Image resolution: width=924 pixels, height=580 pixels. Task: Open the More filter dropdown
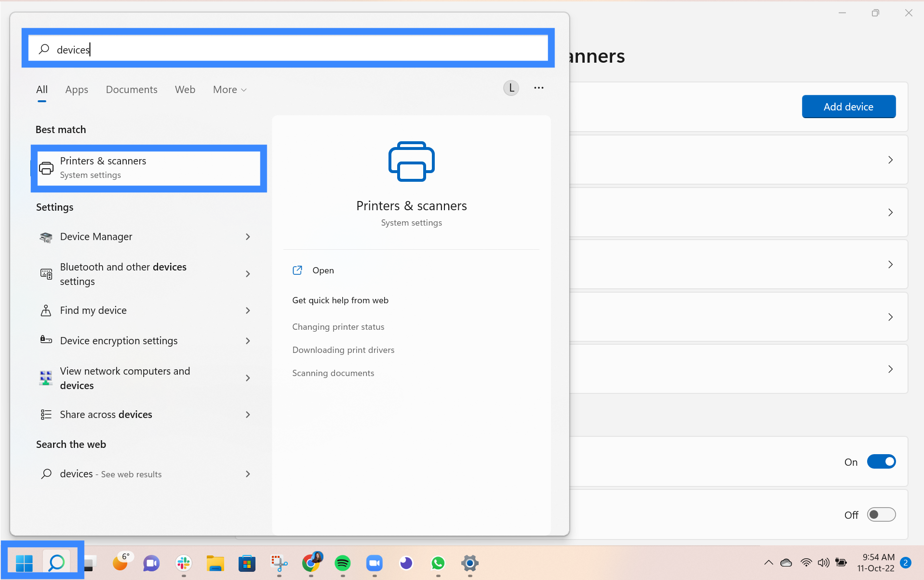click(x=230, y=90)
